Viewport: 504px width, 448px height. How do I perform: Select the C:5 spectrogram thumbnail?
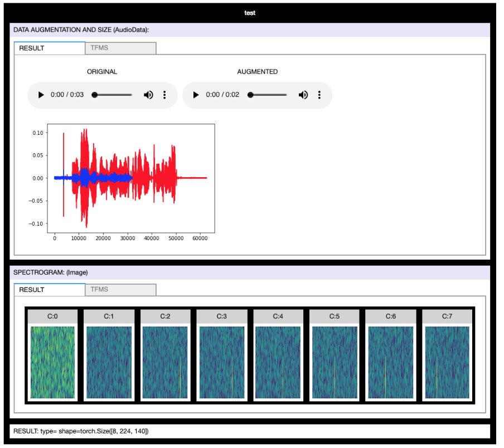click(x=334, y=362)
